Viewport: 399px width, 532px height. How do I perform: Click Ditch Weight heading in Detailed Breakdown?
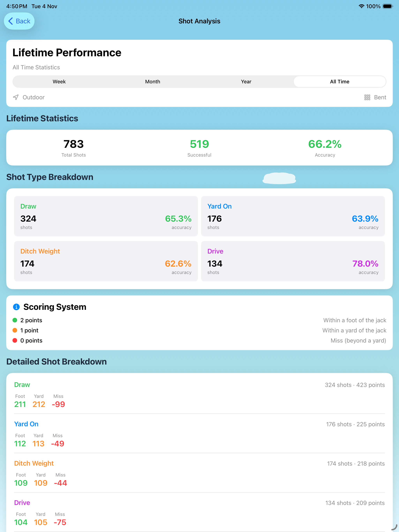click(x=34, y=463)
